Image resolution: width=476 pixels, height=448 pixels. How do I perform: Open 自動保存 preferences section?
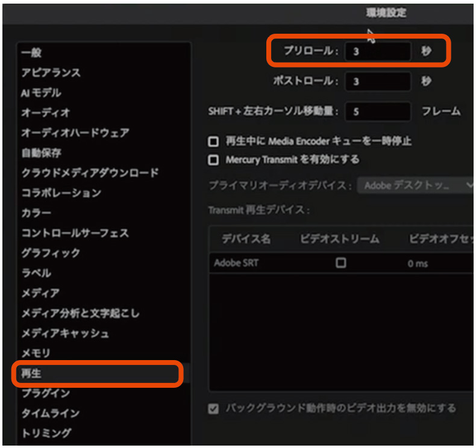pyautogui.click(x=41, y=153)
